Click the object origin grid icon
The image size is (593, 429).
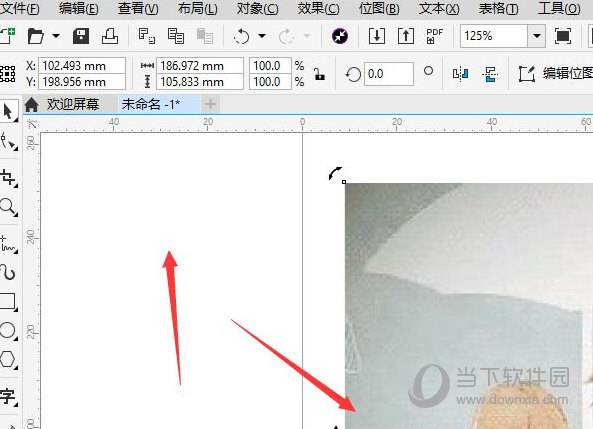(8, 74)
